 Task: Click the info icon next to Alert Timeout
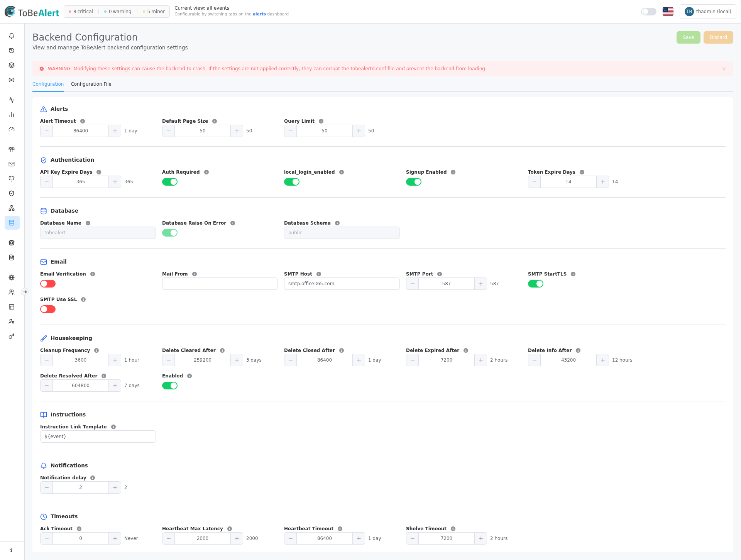[x=83, y=121]
